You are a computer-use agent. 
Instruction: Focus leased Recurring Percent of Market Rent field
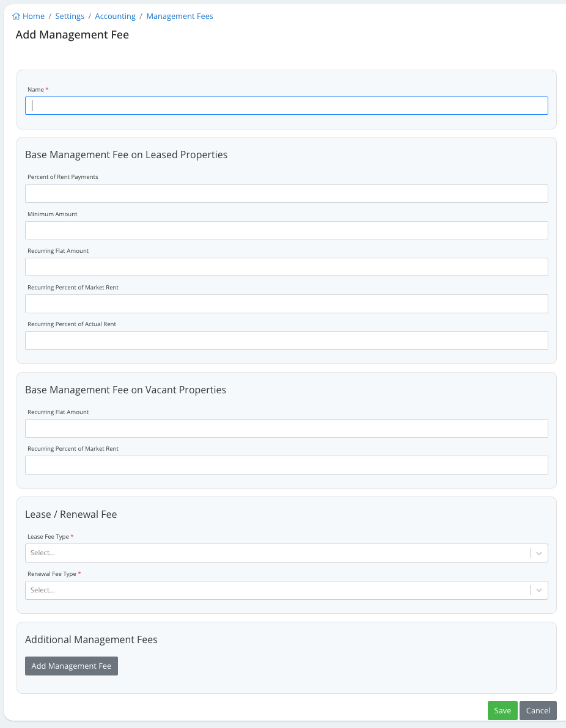pyautogui.click(x=287, y=304)
